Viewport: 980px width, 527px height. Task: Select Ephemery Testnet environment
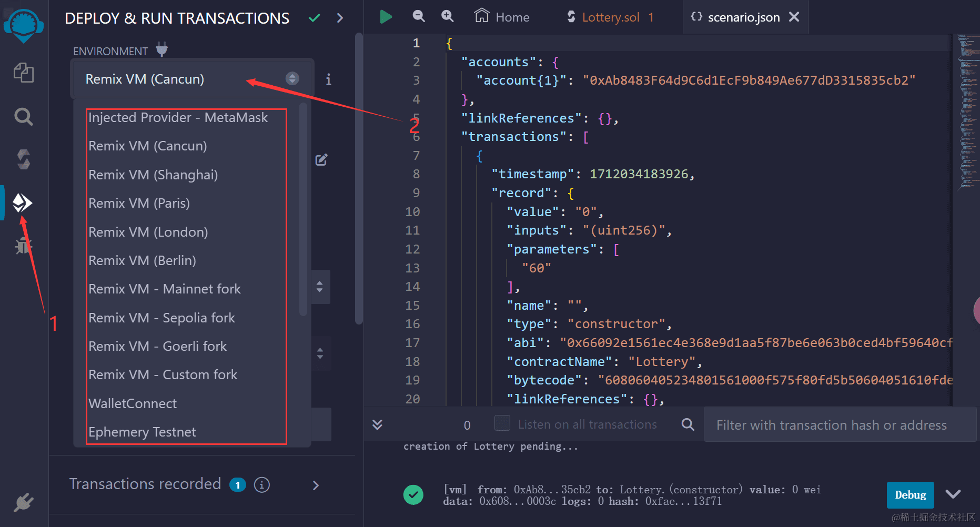click(142, 432)
